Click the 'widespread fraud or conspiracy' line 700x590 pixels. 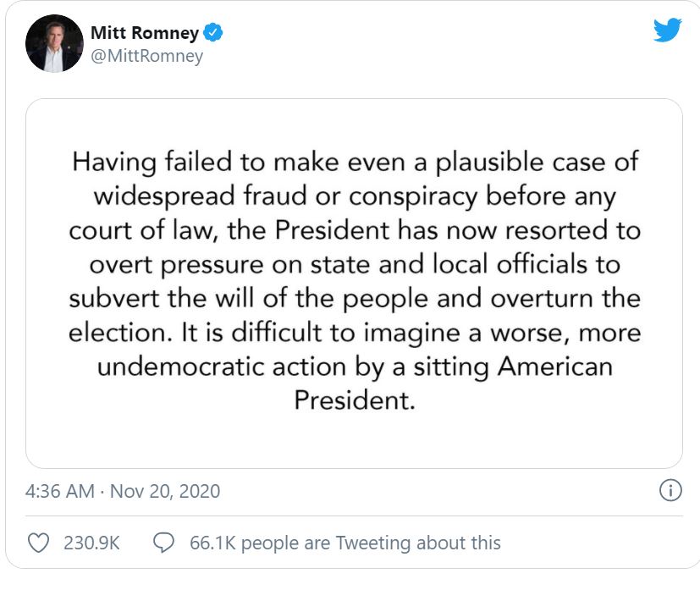[355, 196]
